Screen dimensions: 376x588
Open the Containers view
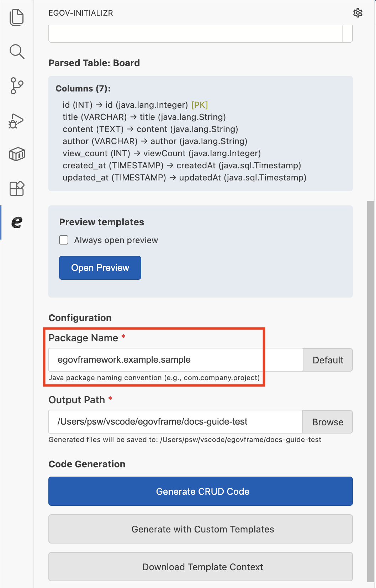click(17, 154)
